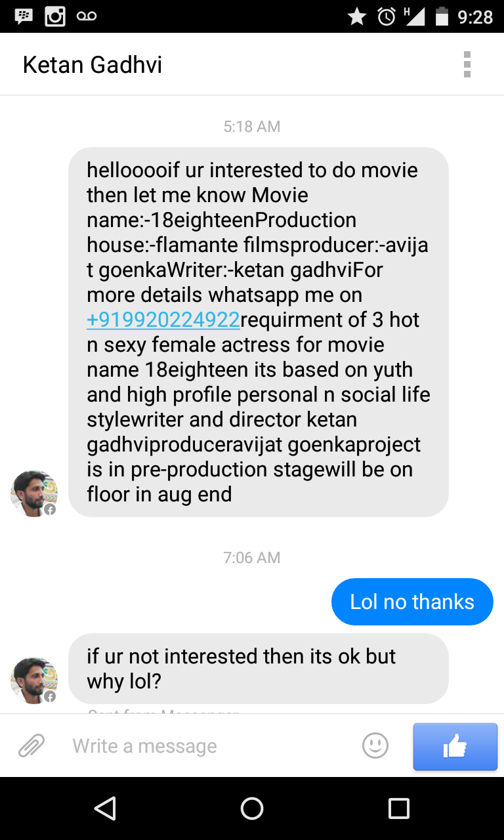
Task: Open recent apps with square button
Action: coord(398,808)
